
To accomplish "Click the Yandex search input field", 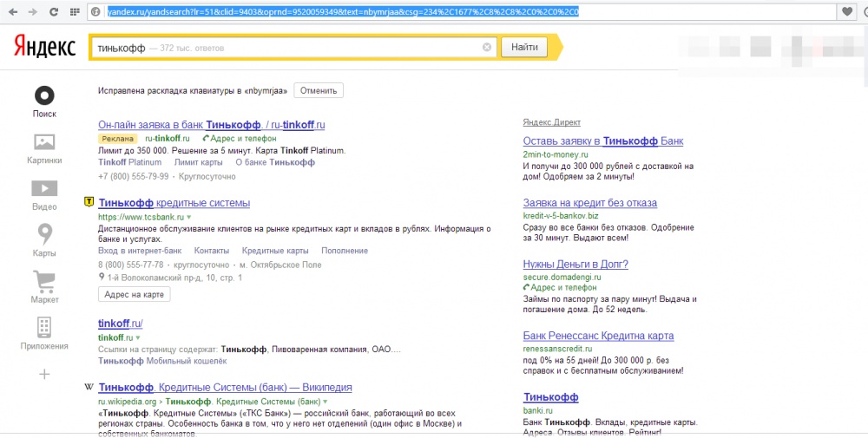I will pyautogui.click(x=293, y=48).
